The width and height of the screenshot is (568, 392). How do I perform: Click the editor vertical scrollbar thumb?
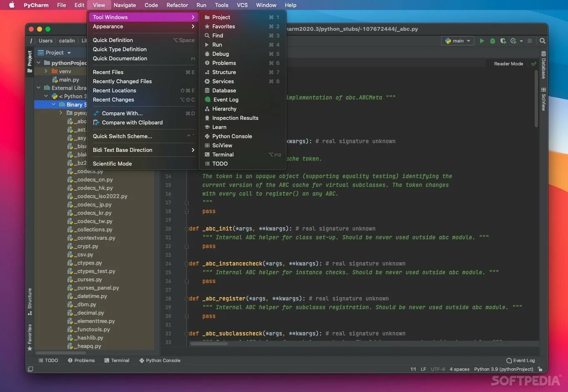(536, 98)
